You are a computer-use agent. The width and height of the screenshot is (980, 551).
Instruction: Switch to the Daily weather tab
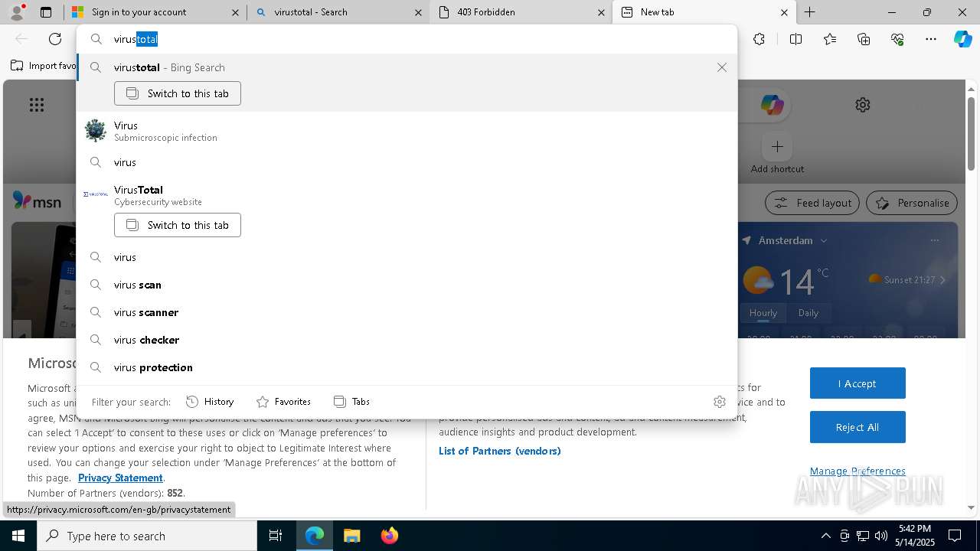click(x=808, y=312)
